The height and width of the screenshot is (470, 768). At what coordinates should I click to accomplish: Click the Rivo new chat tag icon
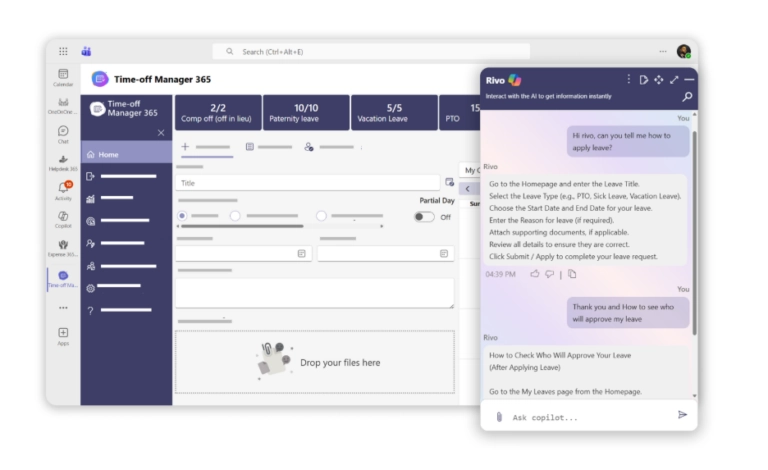(644, 80)
